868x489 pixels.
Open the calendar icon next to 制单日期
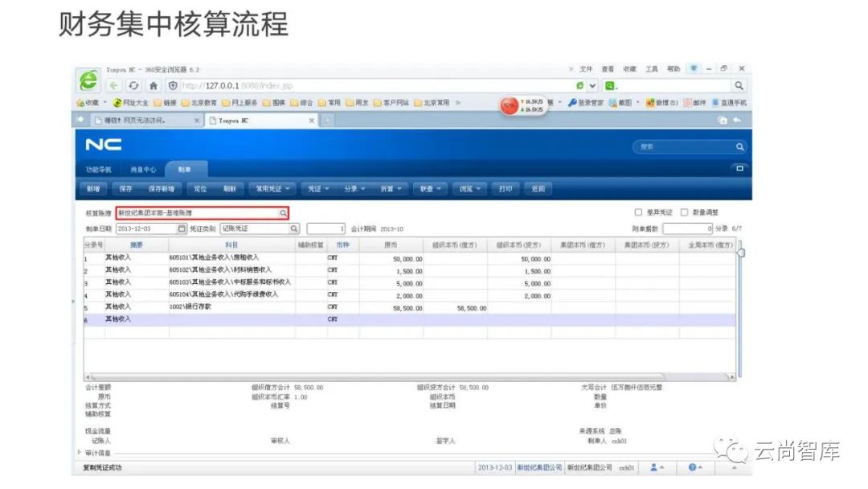pos(182,228)
